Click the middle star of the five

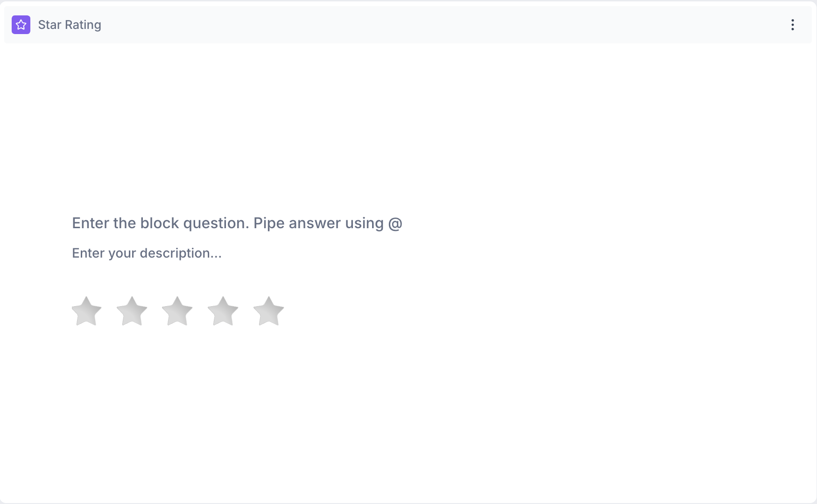[x=177, y=311]
